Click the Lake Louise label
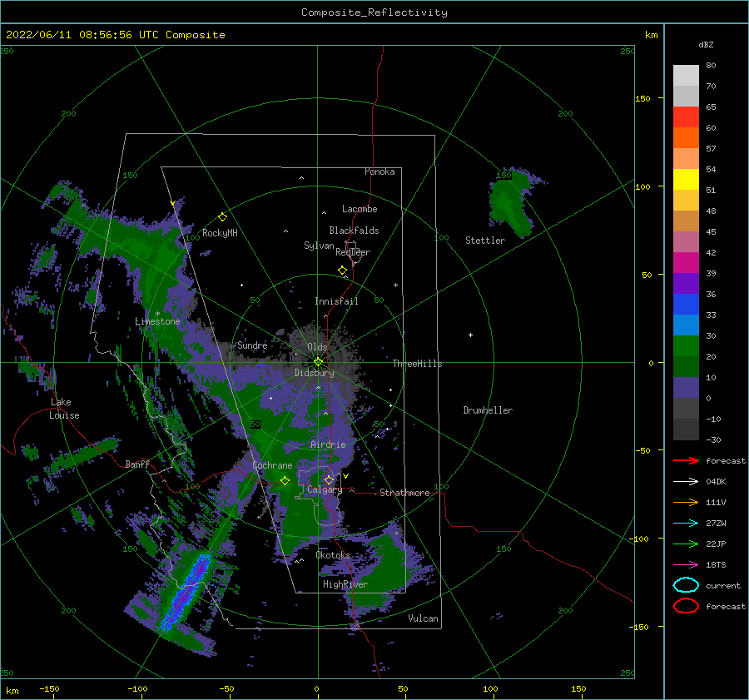Image resolution: width=749 pixels, height=700 pixels. click(x=64, y=409)
